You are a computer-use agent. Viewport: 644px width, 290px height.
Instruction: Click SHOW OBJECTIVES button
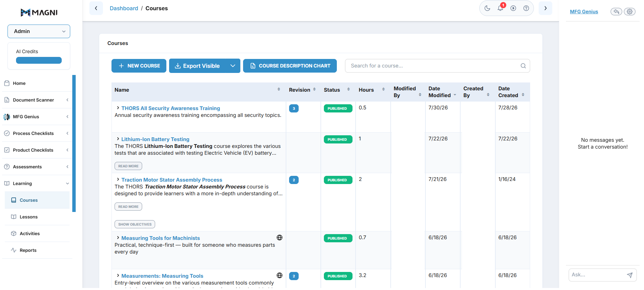point(135,224)
